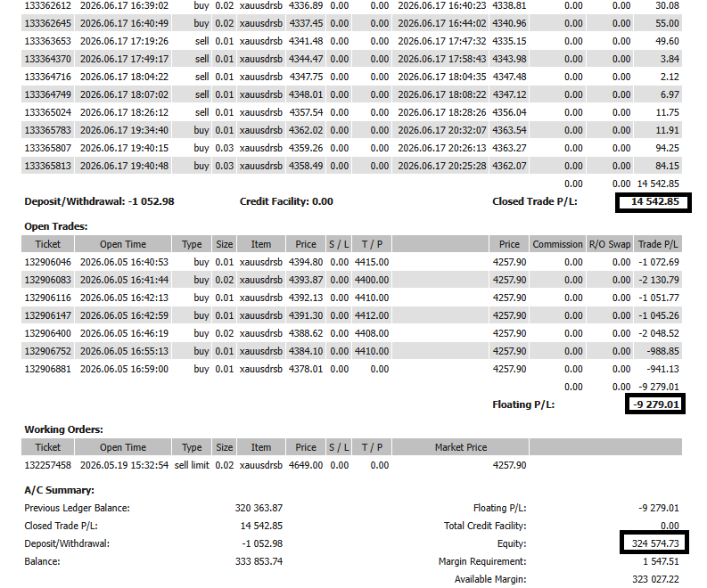
Task: Click Floating P/L value in A/C Summary
Action: 658,508
